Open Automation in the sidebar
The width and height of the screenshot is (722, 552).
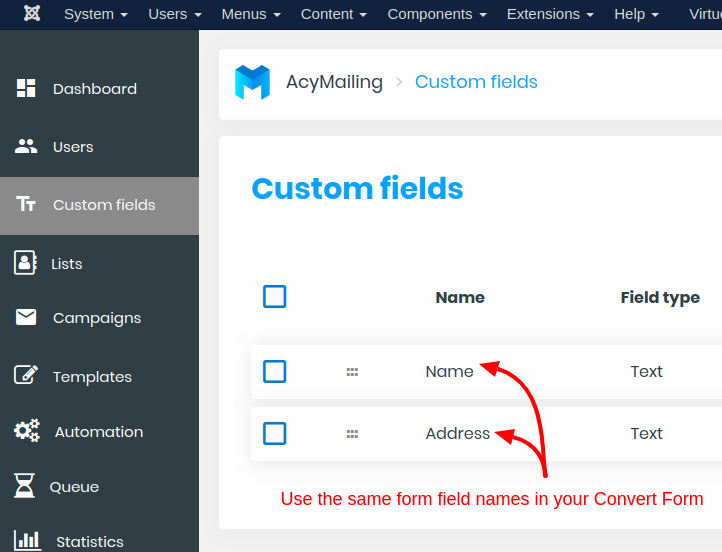click(99, 432)
